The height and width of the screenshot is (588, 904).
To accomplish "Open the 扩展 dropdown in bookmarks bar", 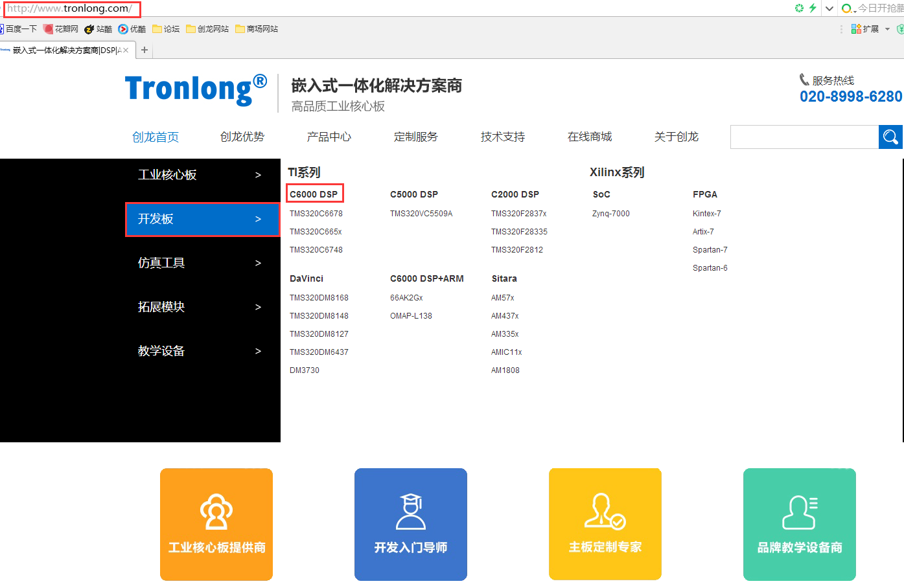I will click(x=870, y=29).
